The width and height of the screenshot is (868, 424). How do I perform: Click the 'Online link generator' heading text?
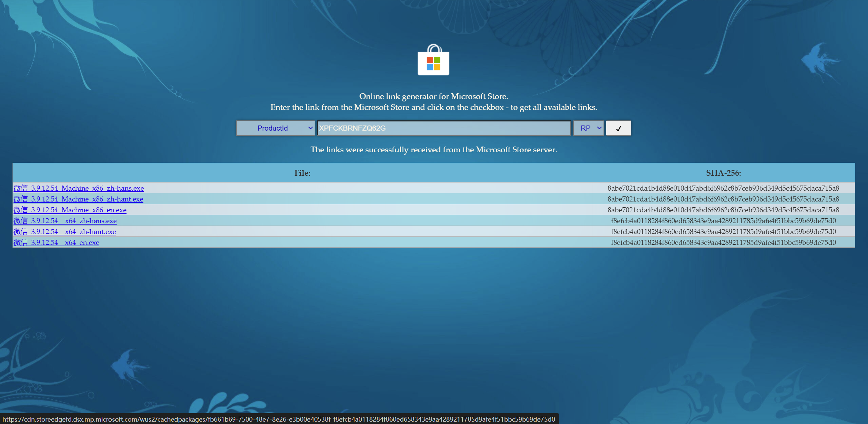(433, 96)
